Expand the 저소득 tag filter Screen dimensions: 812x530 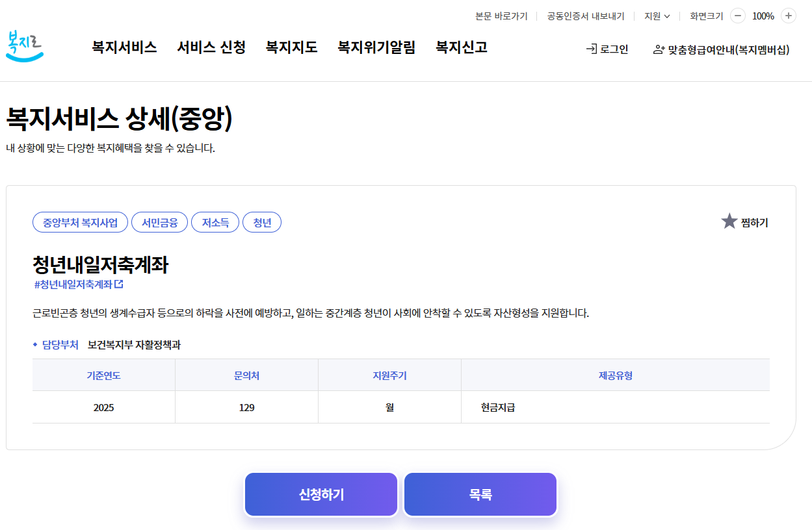[215, 221]
